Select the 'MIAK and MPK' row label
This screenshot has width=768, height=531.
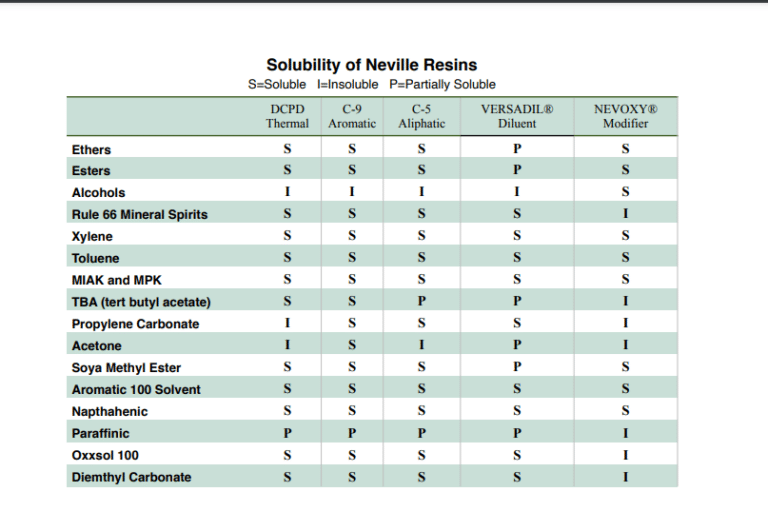(x=117, y=280)
